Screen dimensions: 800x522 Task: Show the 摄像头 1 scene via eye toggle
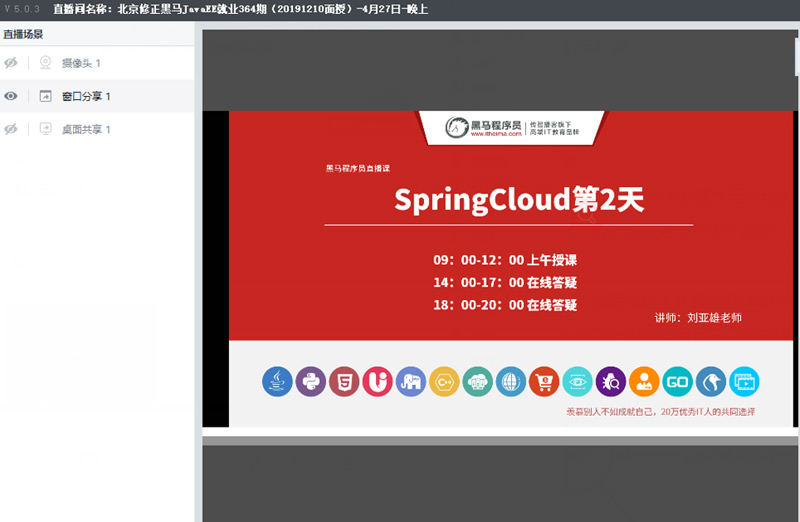point(11,63)
